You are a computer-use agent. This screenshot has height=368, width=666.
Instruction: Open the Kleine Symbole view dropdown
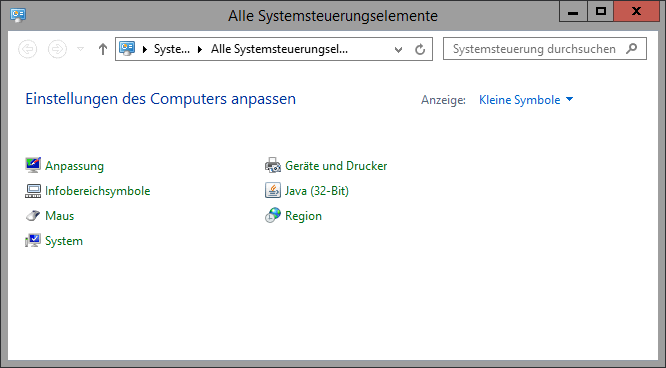tap(526, 100)
